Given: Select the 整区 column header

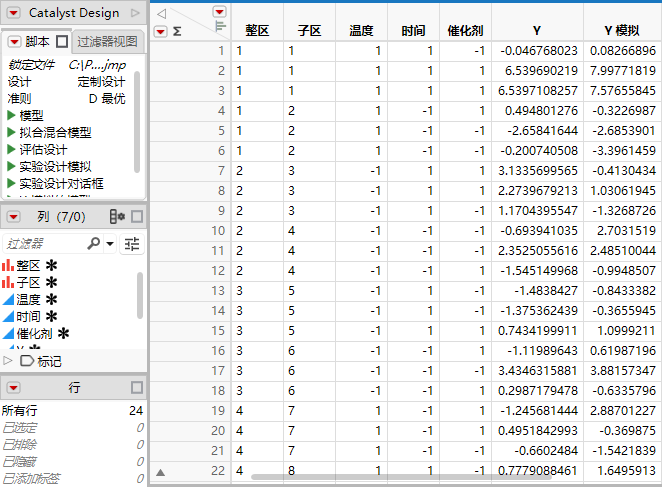Looking at the screenshot, I should click(257, 30).
